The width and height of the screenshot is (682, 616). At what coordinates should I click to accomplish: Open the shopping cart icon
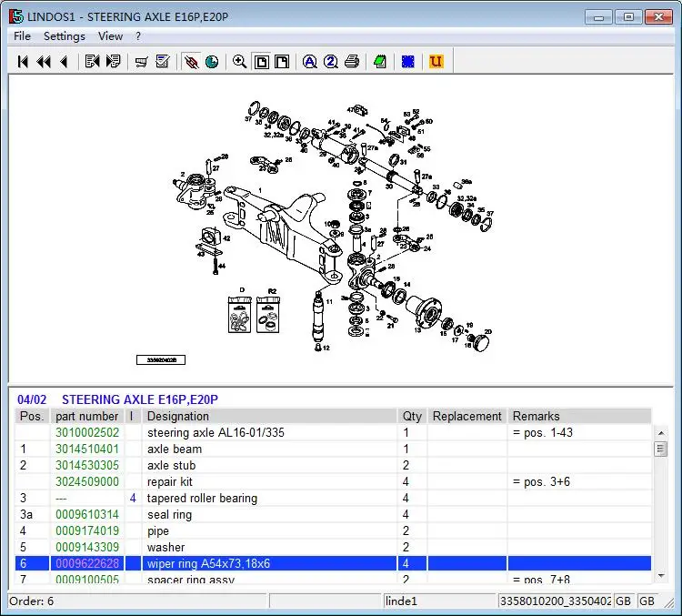[141, 62]
